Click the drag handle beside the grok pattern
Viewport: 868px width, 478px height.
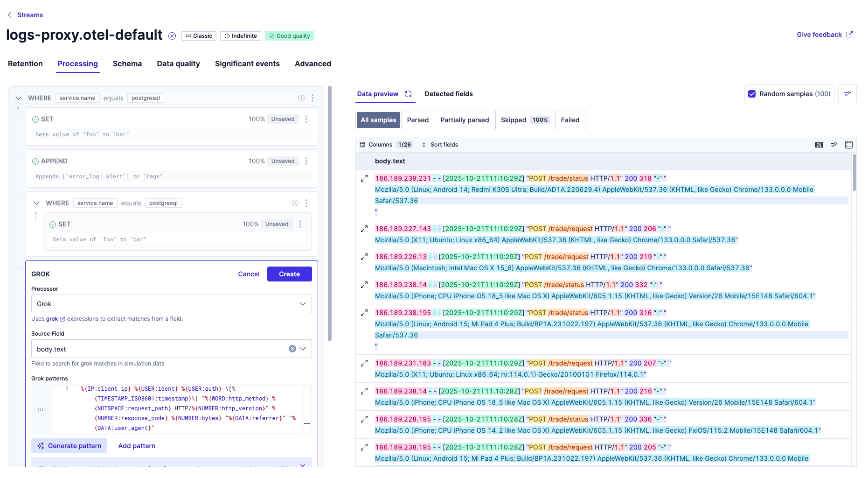[x=41, y=410]
